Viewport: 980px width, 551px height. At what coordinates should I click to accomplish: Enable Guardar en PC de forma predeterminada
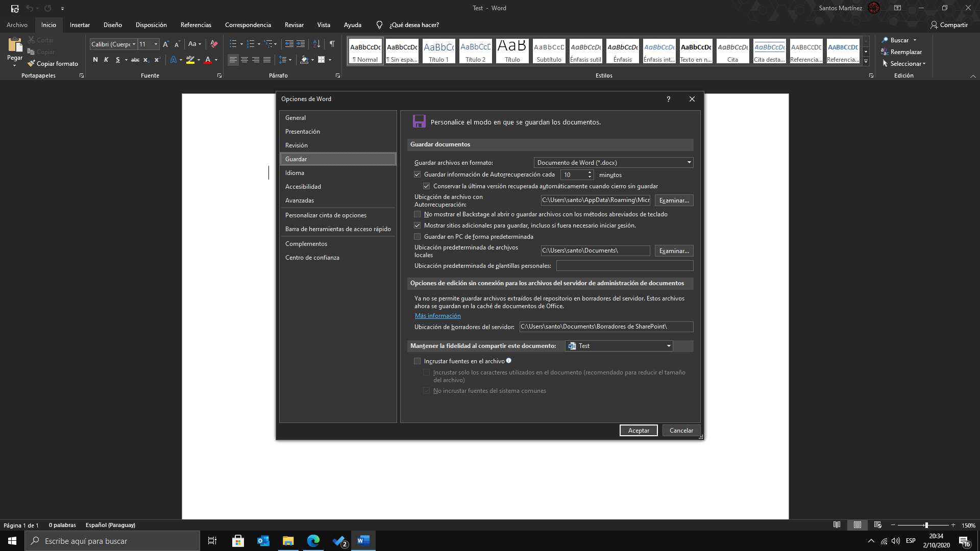point(418,237)
